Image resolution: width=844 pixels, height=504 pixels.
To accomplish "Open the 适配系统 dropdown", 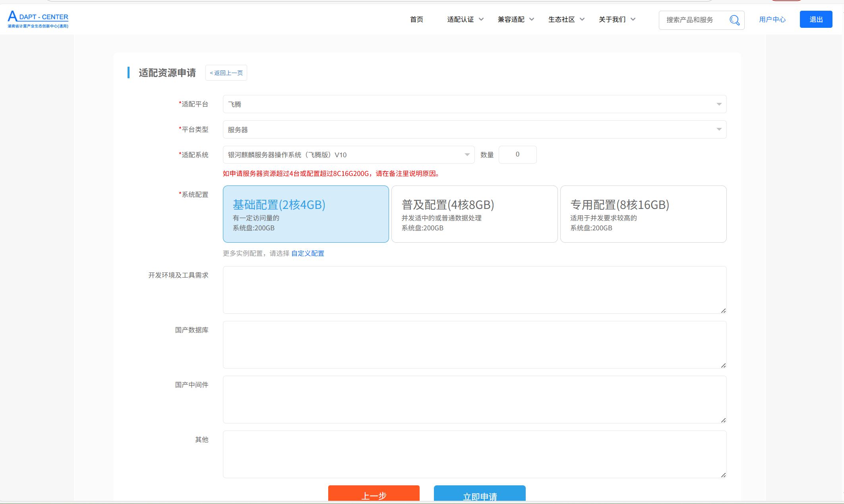I will [348, 155].
